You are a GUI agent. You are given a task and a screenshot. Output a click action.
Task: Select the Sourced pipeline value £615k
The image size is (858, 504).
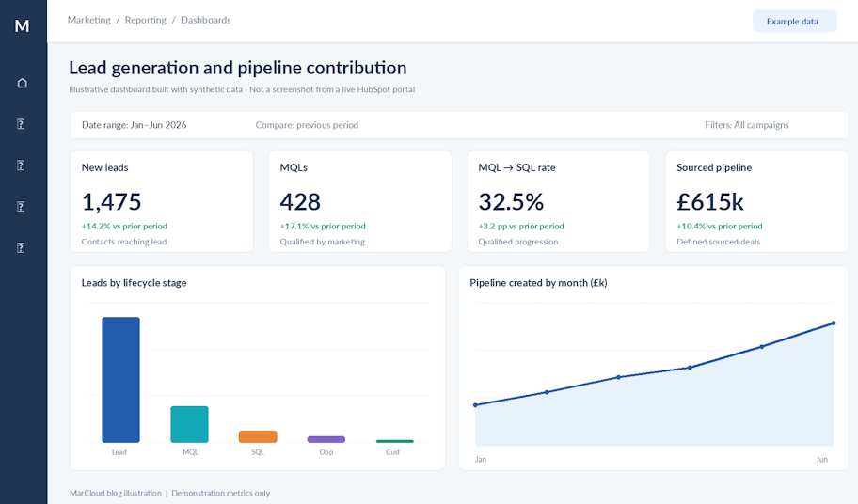point(710,202)
